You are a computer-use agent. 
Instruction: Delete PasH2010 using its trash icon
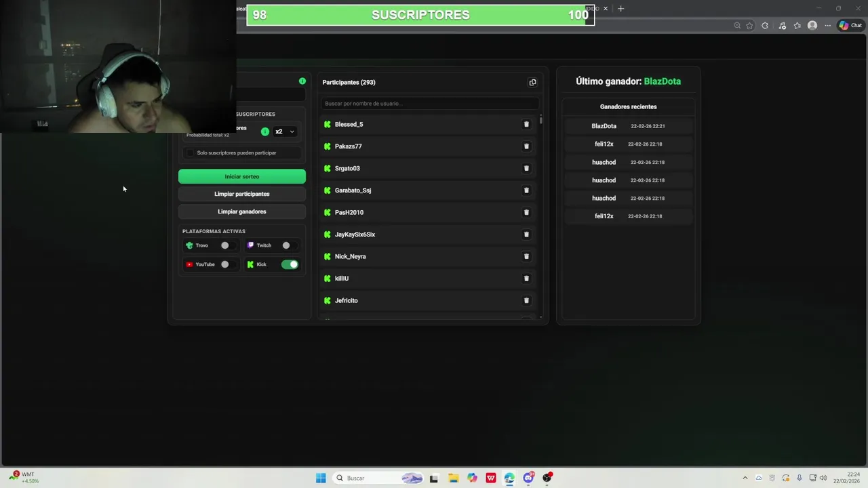pos(526,213)
